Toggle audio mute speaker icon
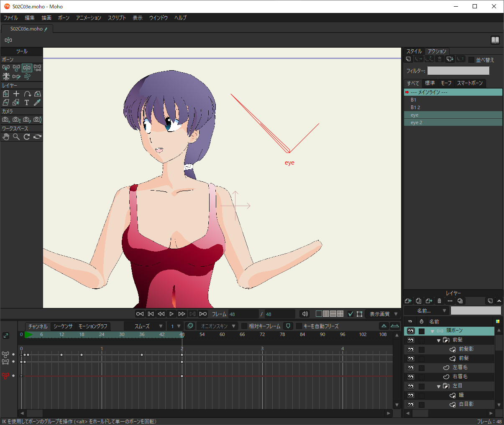This screenshot has height=425, width=504. coord(305,314)
